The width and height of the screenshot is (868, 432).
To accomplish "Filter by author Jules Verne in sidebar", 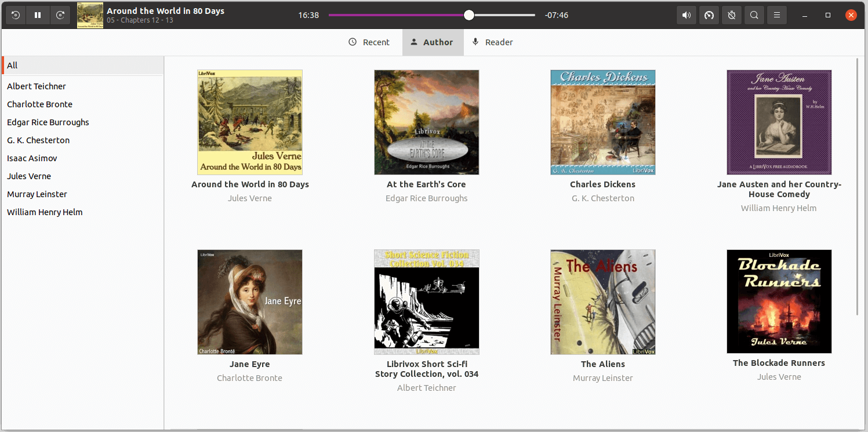I will click(x=83, y=176).
